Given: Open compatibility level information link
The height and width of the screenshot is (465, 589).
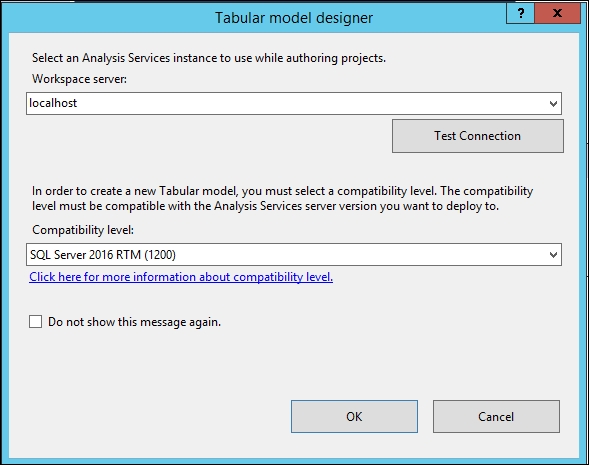Looking at the screenshot, I should click(181, 277).
